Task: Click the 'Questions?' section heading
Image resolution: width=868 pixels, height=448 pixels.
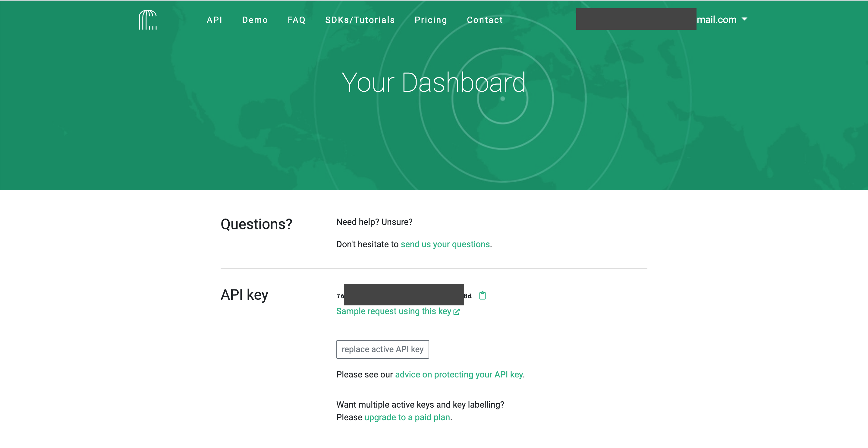Action: tap(256, 224)
